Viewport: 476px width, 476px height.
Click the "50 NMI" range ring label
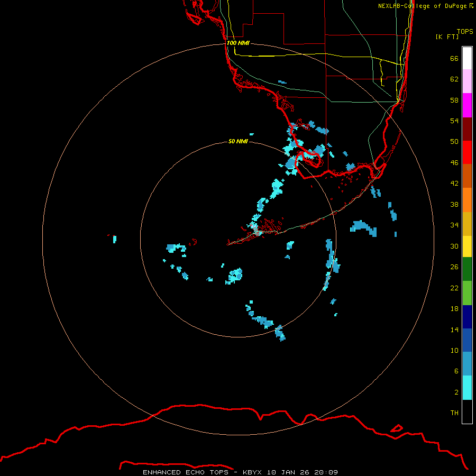238,141
